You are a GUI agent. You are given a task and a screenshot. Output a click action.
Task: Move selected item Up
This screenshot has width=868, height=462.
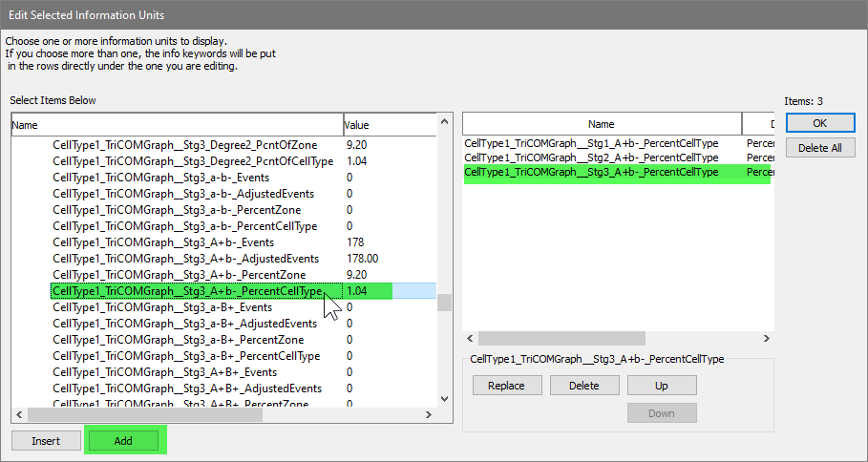(x=661, y=386)
